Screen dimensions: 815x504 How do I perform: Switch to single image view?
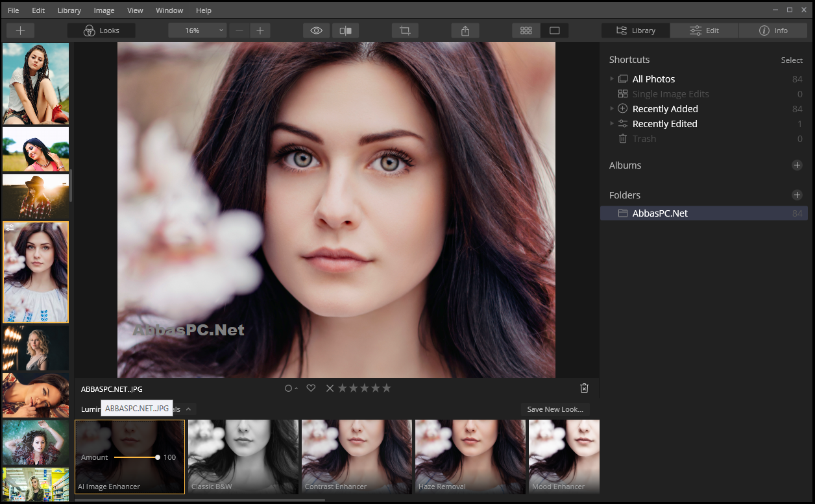(x=554, y=30)
